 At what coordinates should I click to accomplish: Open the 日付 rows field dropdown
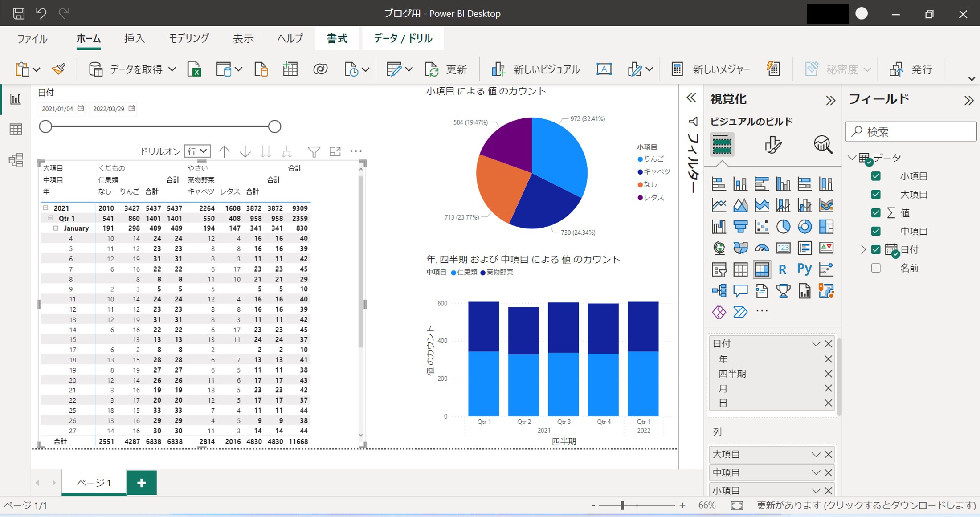pos(816,344)
